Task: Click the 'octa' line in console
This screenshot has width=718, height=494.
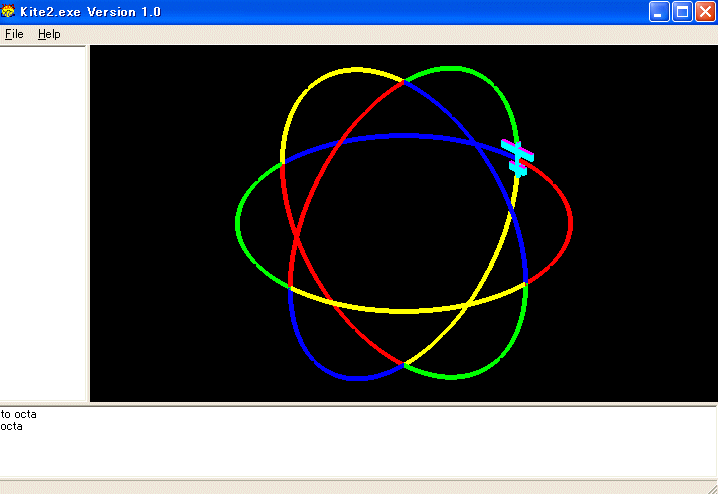Action: pyautogui.click(x=11, y=426)
